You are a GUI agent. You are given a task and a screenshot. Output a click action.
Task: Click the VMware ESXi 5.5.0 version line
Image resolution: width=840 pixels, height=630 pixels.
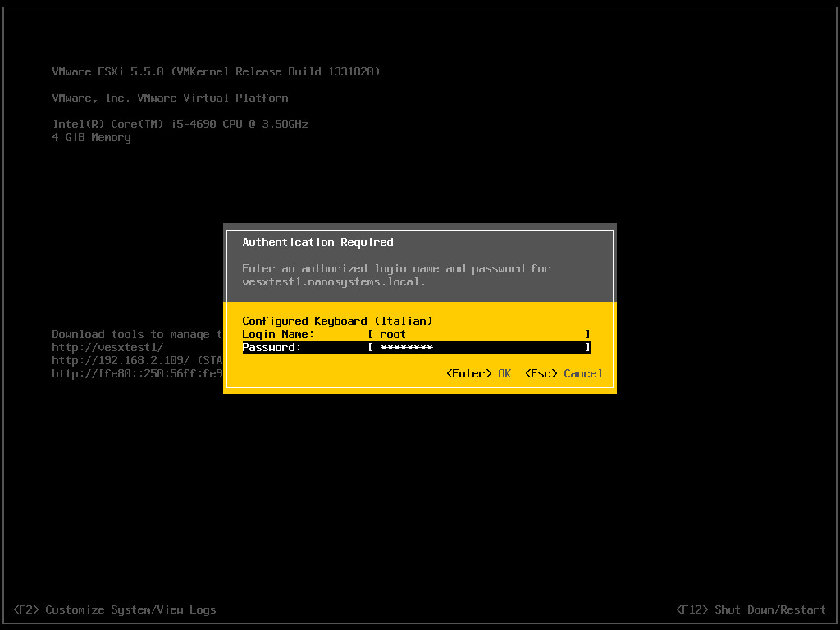click(x=216, y=72)
